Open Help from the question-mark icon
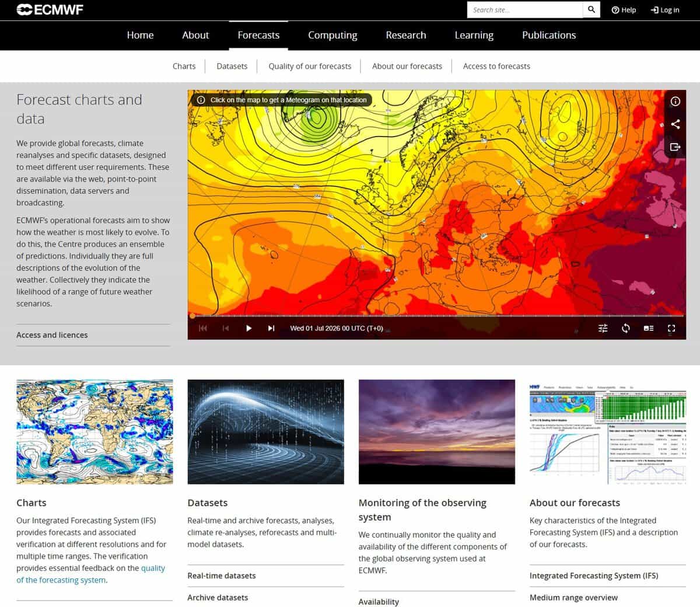The width and height of the screenshot is (700, 607). (x=624, y=10)
